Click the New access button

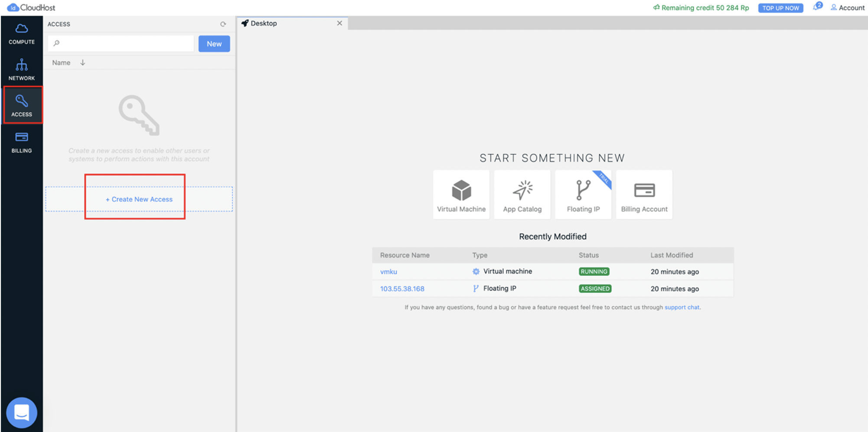[x=214, y=43]
